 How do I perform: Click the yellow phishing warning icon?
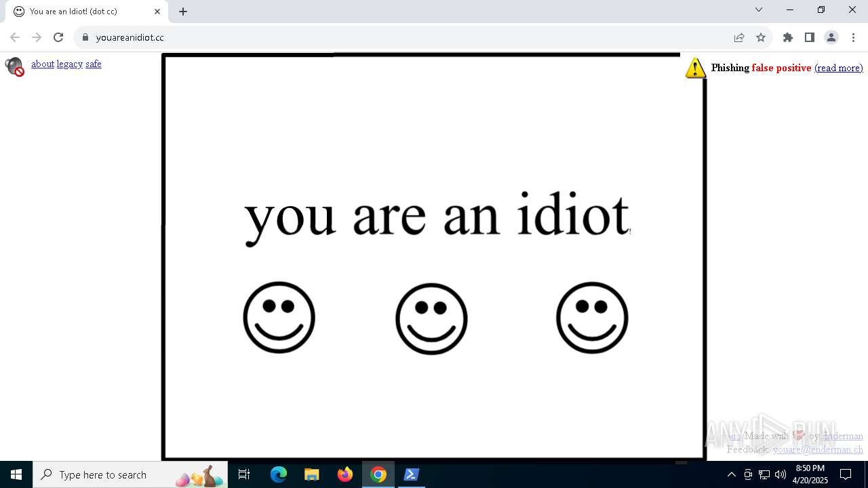click(x=696, y=68)
